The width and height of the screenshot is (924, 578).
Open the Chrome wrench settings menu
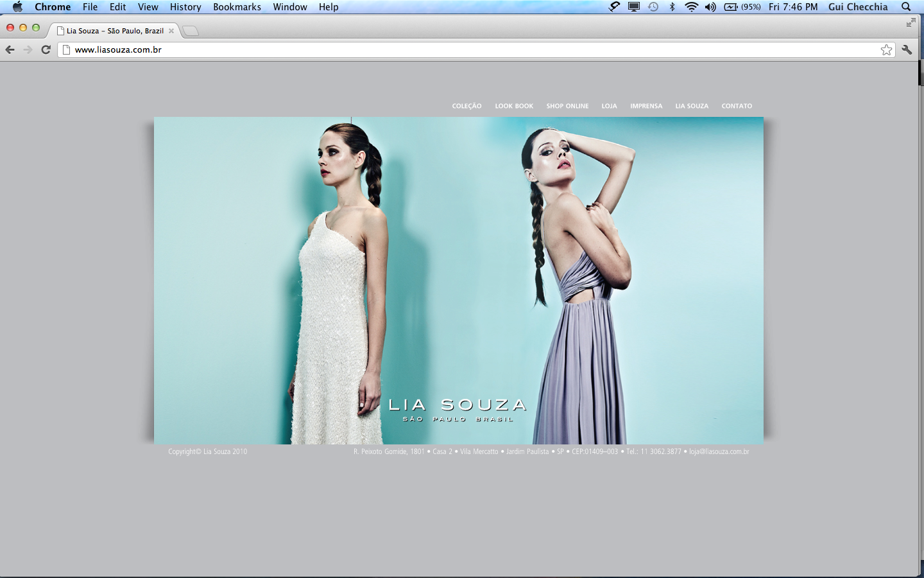(x=907, y=49)
